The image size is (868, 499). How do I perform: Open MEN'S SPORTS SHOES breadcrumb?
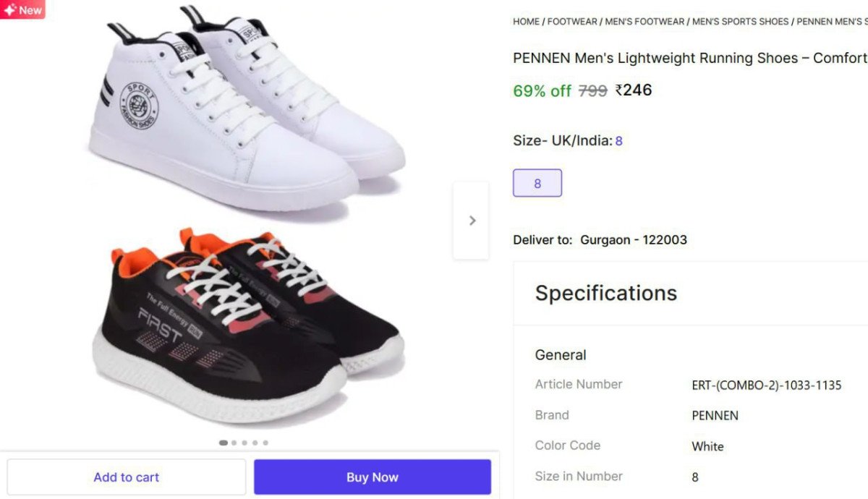click(x=740, y=22)
